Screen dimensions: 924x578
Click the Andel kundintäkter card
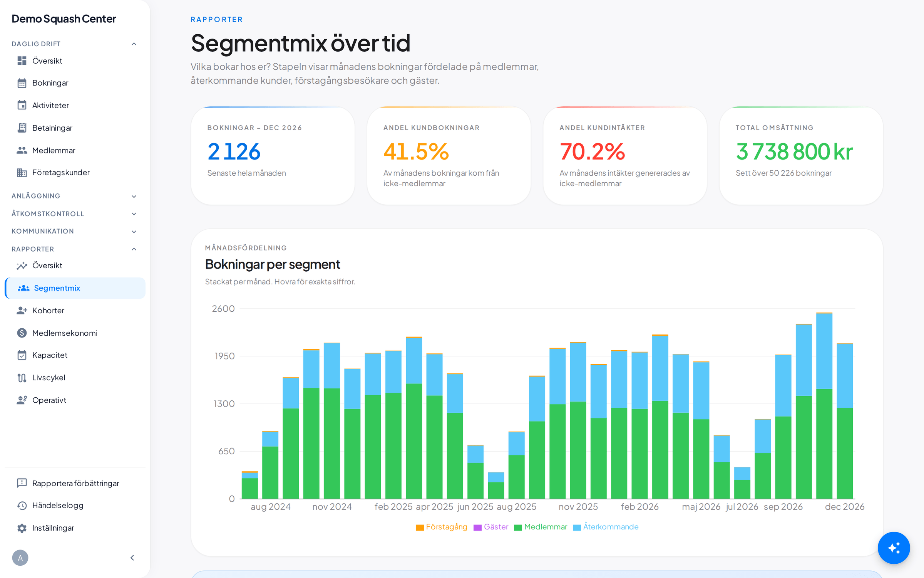point(625,156)
